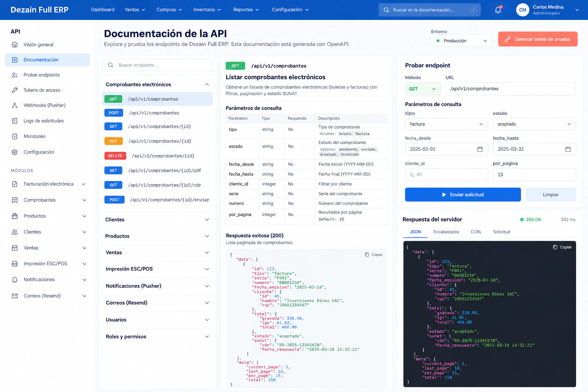The width and height of the screenshot is (588, 392).
Task: Open the notifications bell
Action: [498, 10]
